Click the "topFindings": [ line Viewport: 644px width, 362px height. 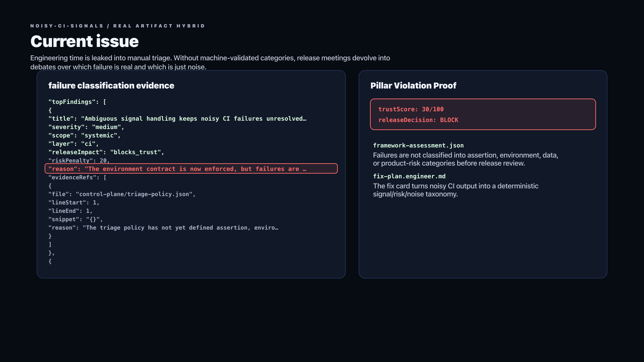77,102
